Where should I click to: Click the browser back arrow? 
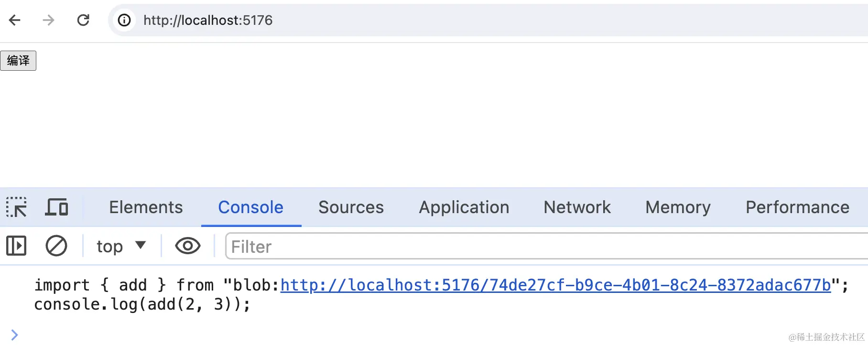click(x=15, y=20)
